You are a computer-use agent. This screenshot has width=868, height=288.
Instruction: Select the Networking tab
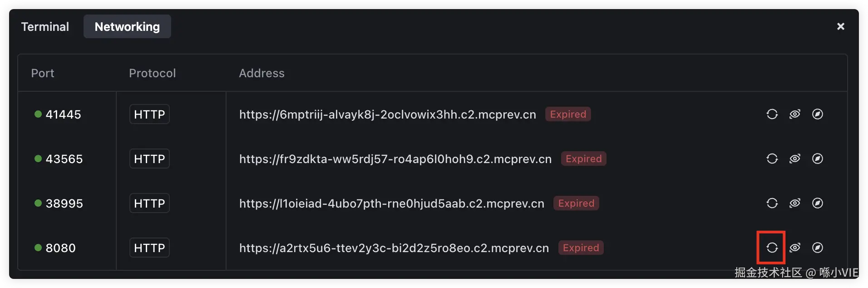pyautogui.click(x=127, y=27)
